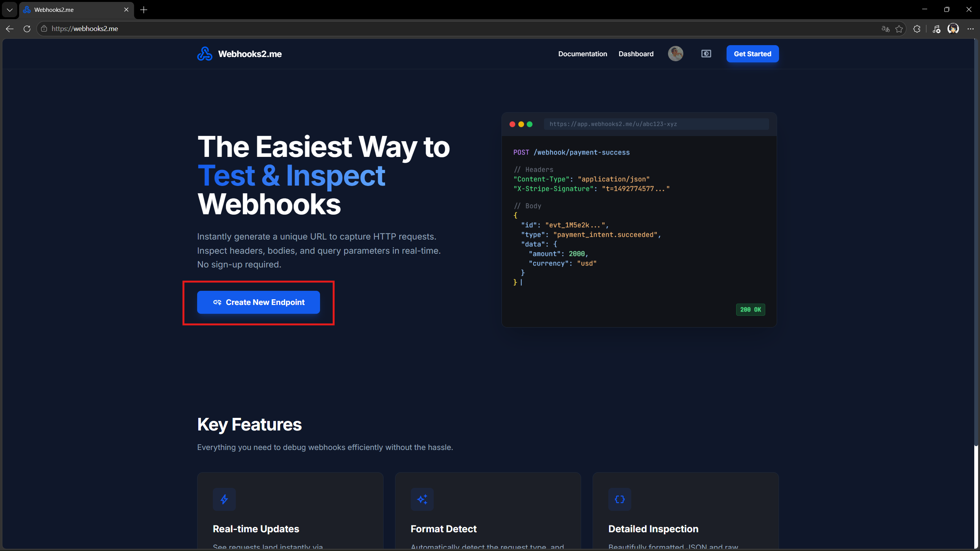980x551 pixels.
Task: Go back using the browser back arrow
Action: click(x=10, y=29)
